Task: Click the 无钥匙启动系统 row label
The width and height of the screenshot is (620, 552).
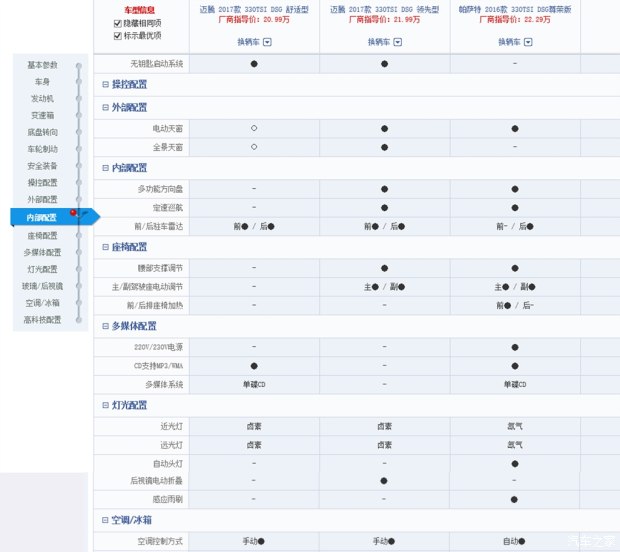Action: (157, 64)
